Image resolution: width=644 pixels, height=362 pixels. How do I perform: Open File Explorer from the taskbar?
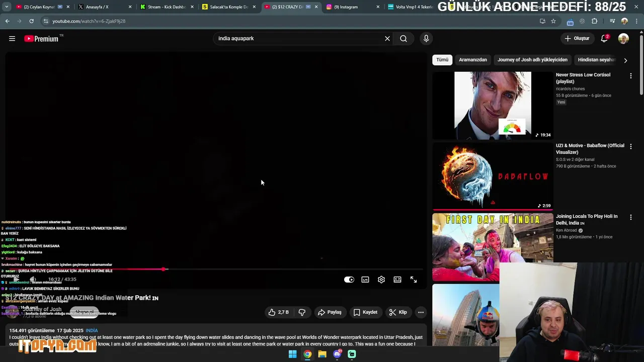(x=322, y=354)
